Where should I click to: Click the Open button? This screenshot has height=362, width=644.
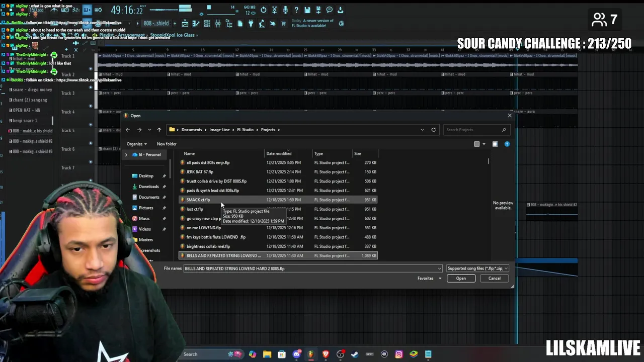461,278
